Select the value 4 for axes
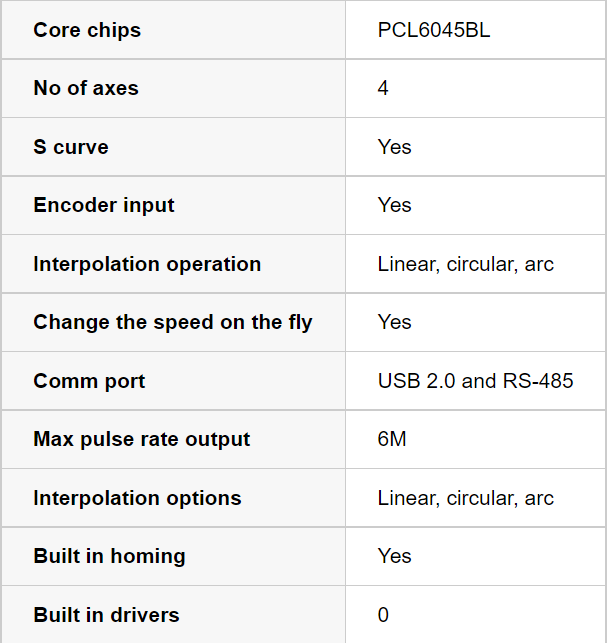The image size is (608, 643). [383, 88]
